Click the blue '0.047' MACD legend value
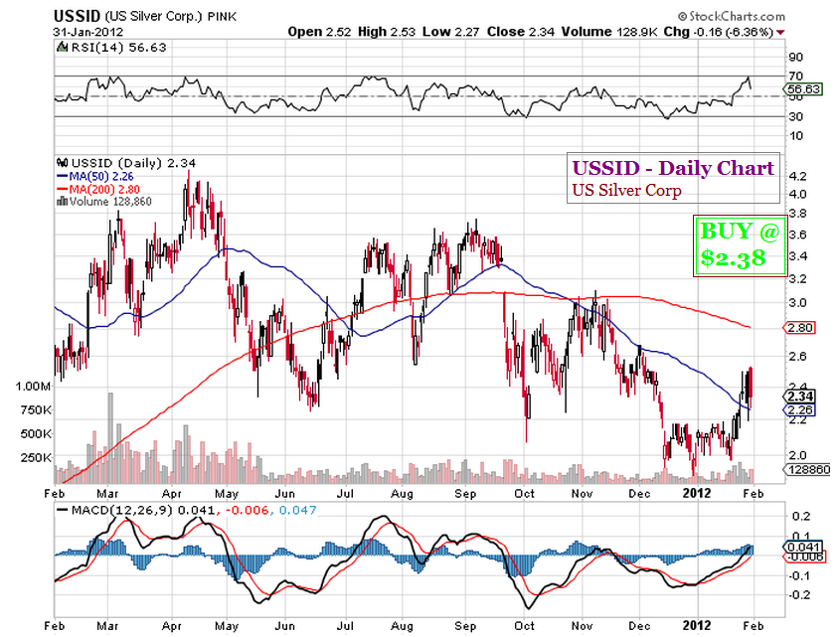The width and height of the screenshot is (840, 637). (298, 510)
